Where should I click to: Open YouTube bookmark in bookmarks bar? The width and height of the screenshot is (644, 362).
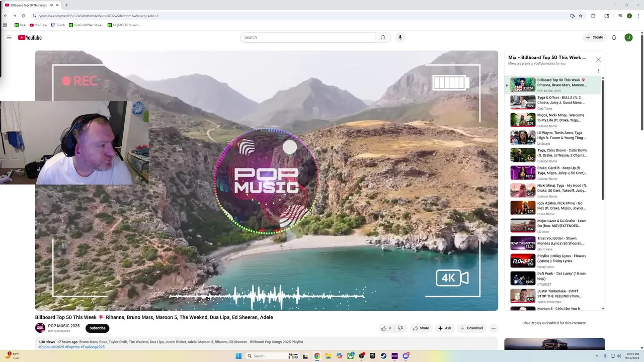[x=38, y=25]
